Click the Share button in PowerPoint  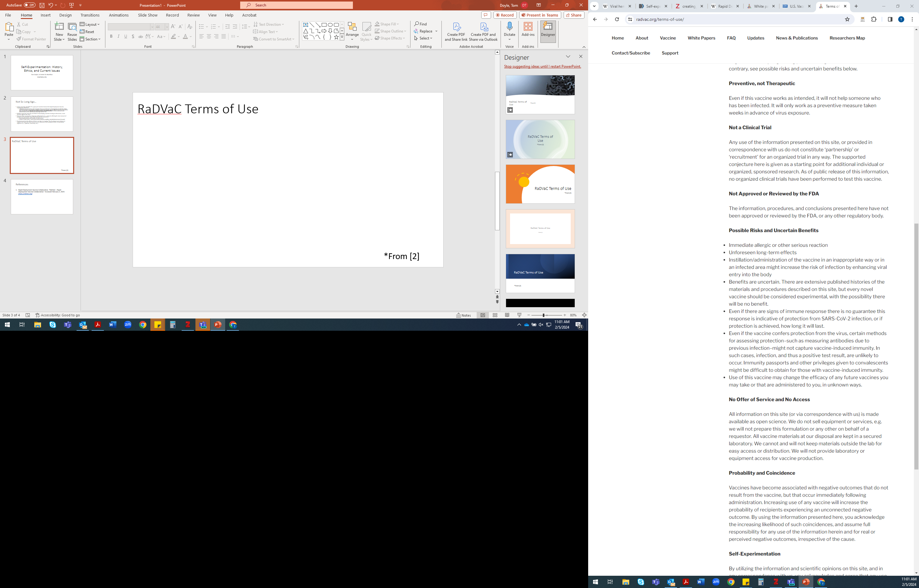pyautogui.click(x=574, y=15)
